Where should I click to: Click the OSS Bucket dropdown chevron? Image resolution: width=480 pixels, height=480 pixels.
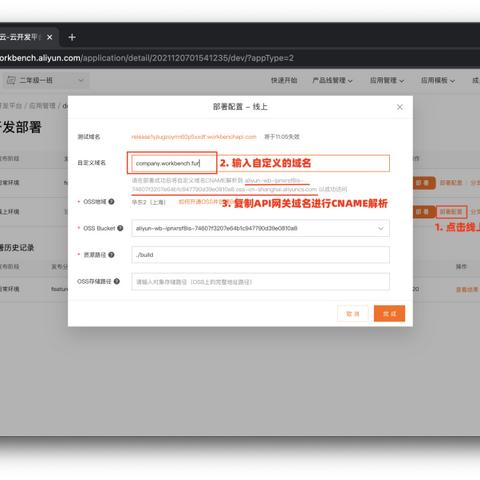tap(381, 228)
